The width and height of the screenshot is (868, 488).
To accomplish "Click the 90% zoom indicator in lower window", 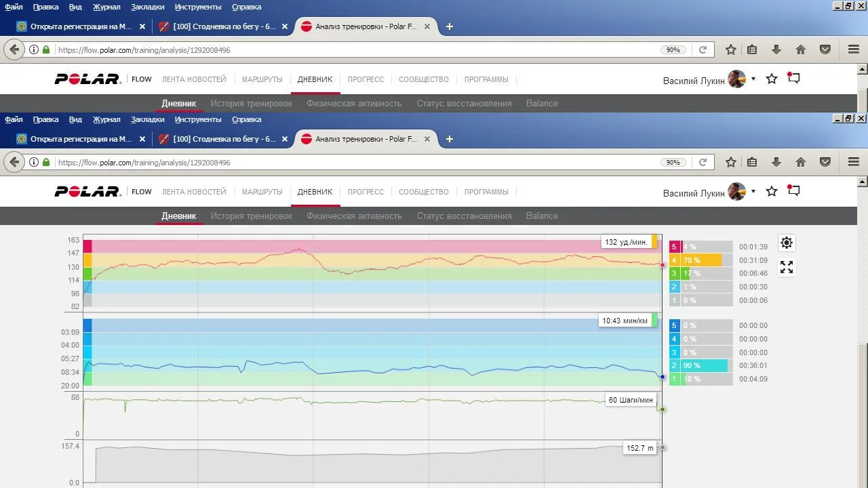I will coord(673,163).
